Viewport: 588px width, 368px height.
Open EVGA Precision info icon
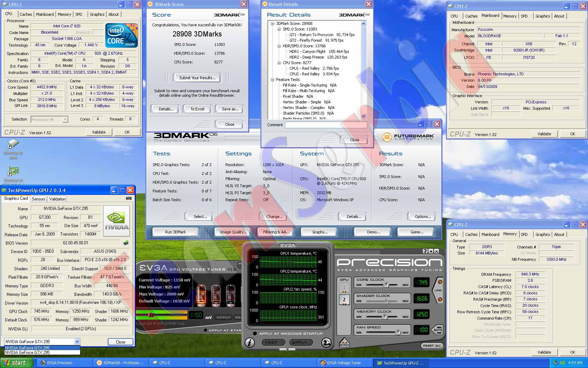(249, 343)
